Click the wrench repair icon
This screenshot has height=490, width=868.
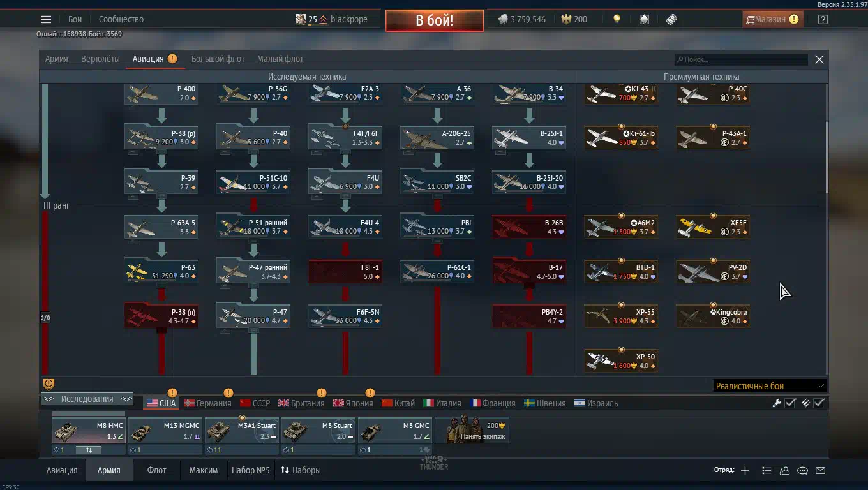[x=777, y=403]
